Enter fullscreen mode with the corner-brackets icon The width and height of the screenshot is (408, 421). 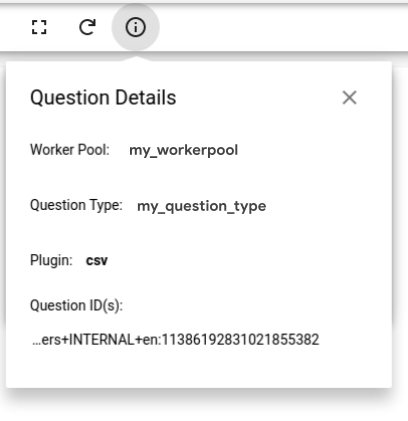point(39,27)
